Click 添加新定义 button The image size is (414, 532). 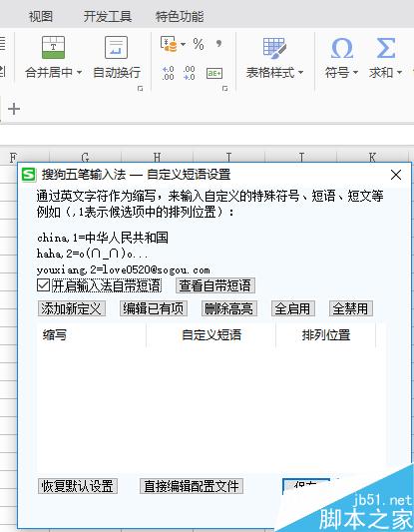click(x=72, y=308)
